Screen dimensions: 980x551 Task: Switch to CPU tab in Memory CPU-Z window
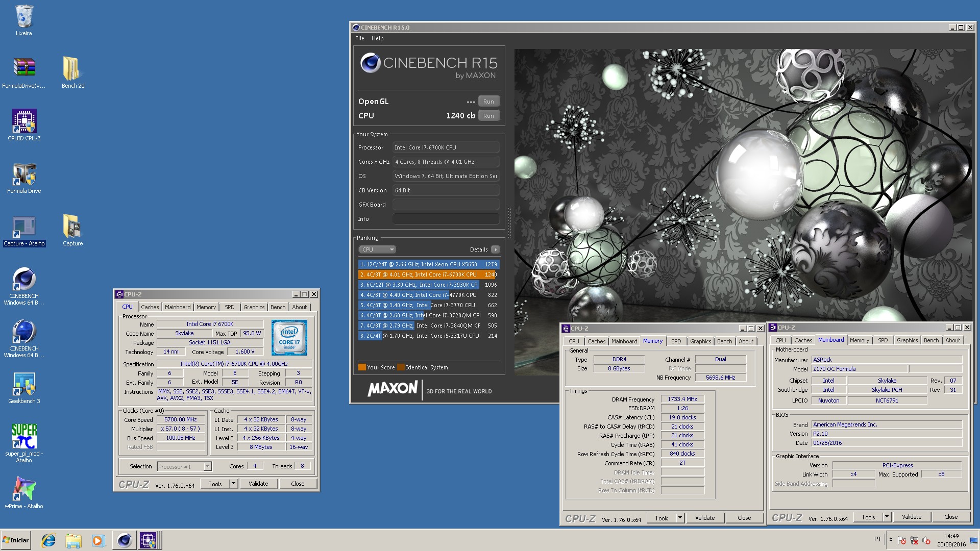point(574,341)
